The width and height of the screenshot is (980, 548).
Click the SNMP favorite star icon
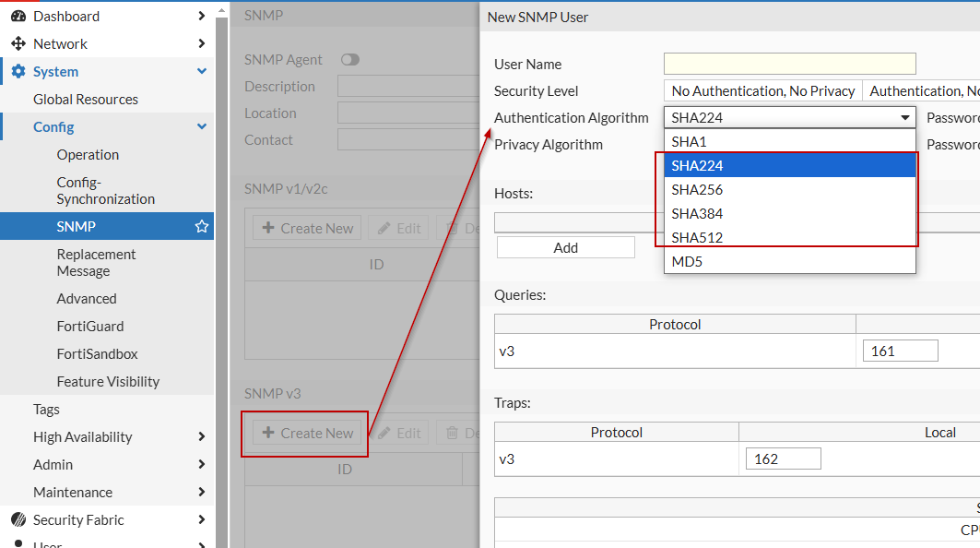202,226
